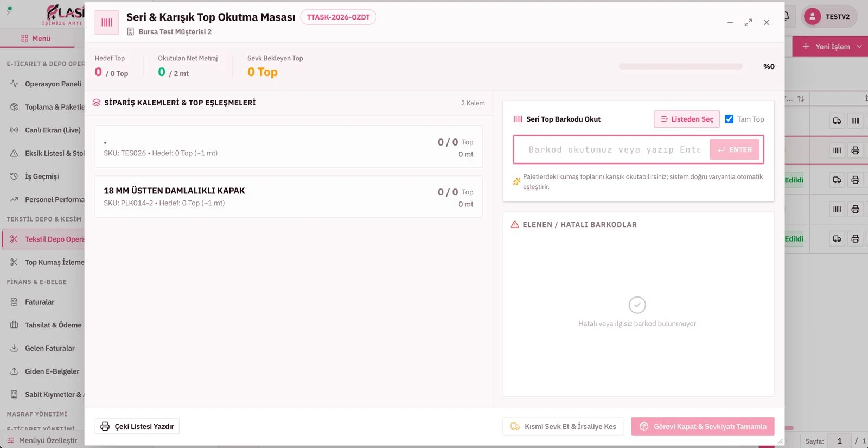The width and height of the screenshot is (868, 448).
Task: Select the TTASK-2026-OZDT task badge
Action: 338,17
